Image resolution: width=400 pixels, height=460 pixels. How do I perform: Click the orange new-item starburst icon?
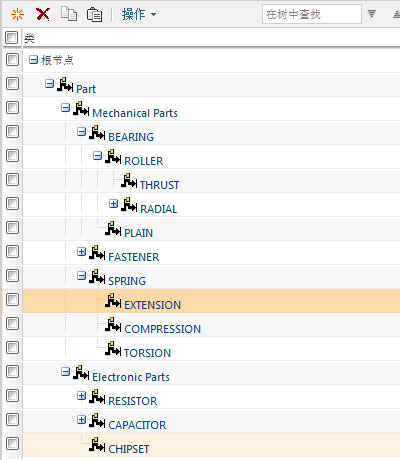(x=17, y=15)
